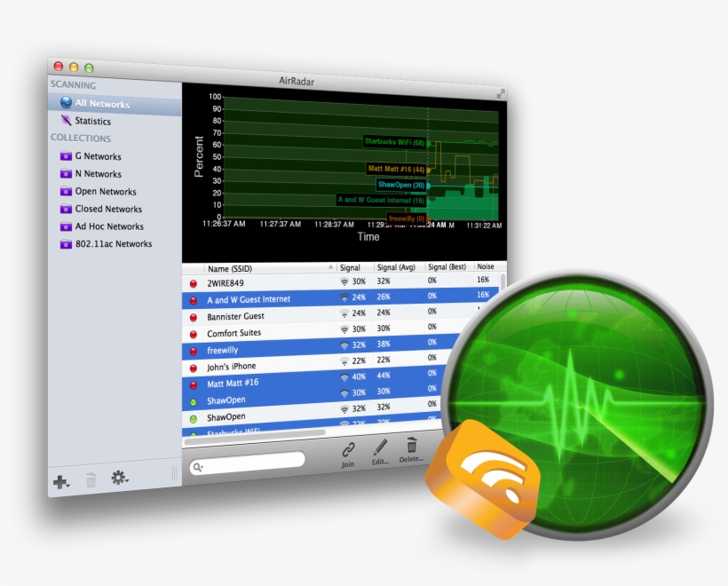This screenshot has height=586, width=728.
Task: Click the Starbucks WiFi (68) graph label
Action: point(395,142)
